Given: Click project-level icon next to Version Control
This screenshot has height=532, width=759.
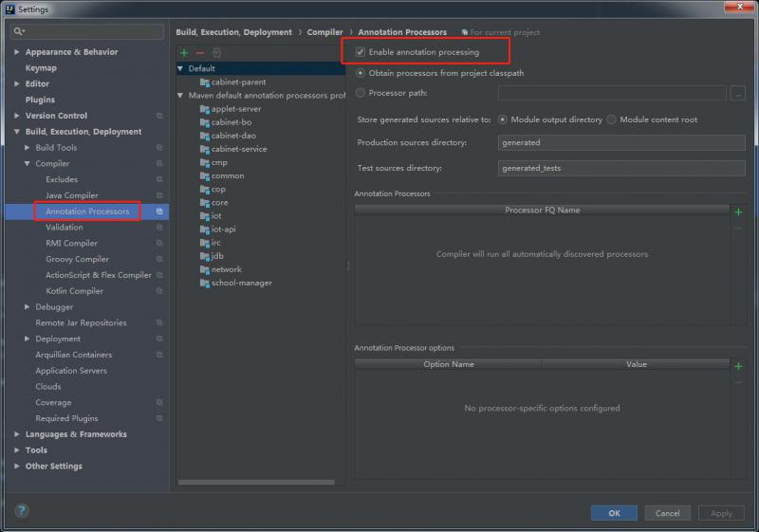Looking at the screenshot, I should 159,116.
